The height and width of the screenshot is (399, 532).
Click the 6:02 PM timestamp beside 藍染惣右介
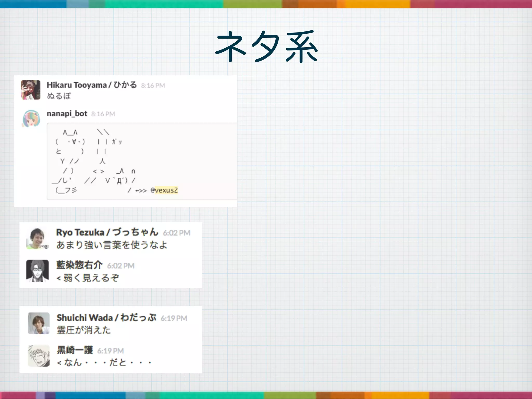(x=121, y=266)
